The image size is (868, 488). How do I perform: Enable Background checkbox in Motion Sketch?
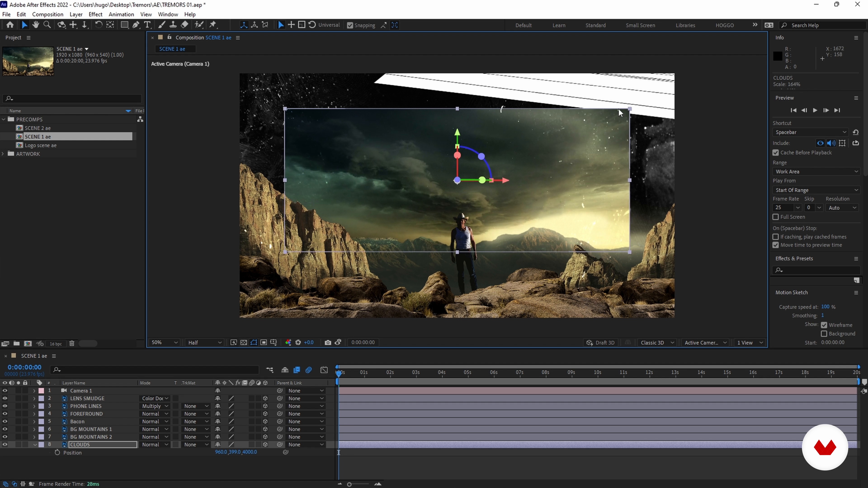pyautogui.click(x=824, y=334)
